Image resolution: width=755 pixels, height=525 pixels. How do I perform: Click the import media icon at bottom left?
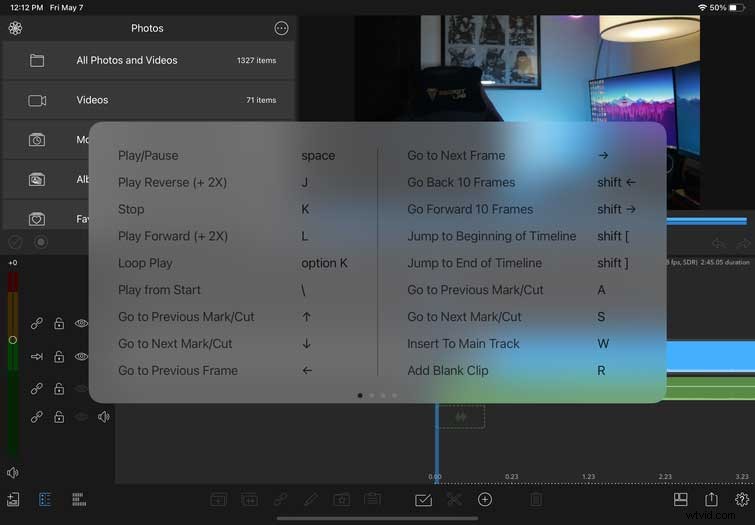[14, 499]
